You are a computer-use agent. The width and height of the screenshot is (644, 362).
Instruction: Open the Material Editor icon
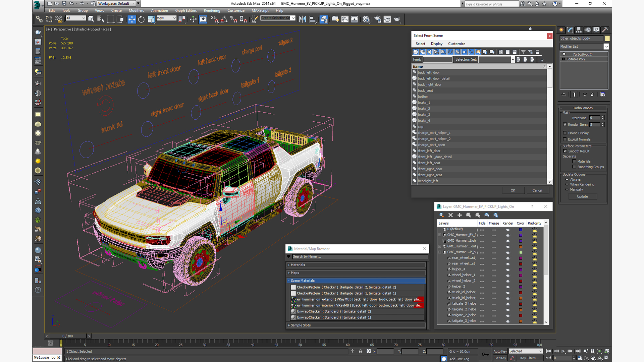[366, 19]
